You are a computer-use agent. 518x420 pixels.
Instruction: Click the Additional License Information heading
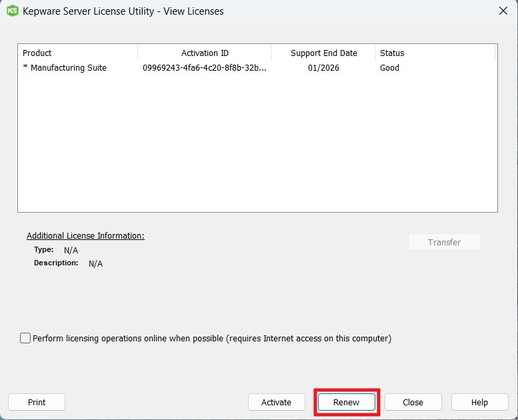[85, 236]
